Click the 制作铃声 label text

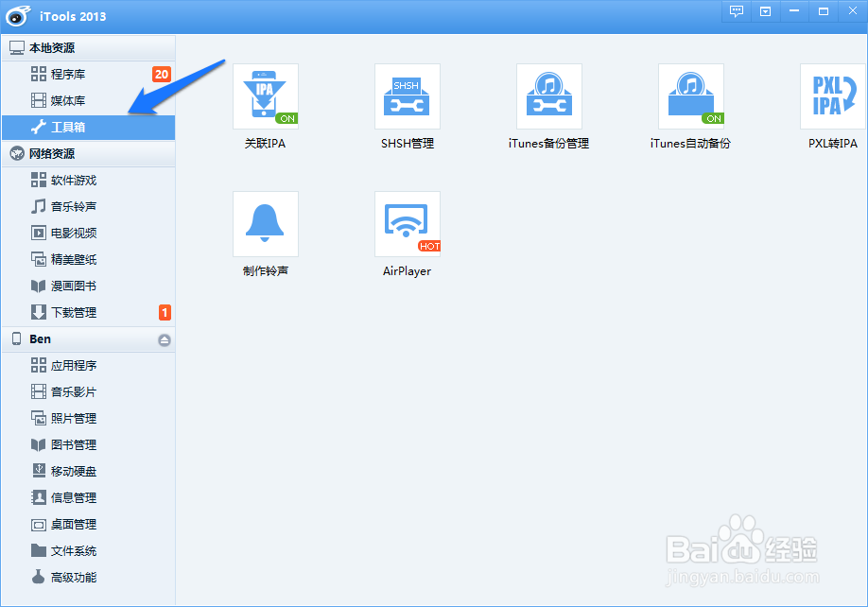pyautogui.click(x=265, y=271)
